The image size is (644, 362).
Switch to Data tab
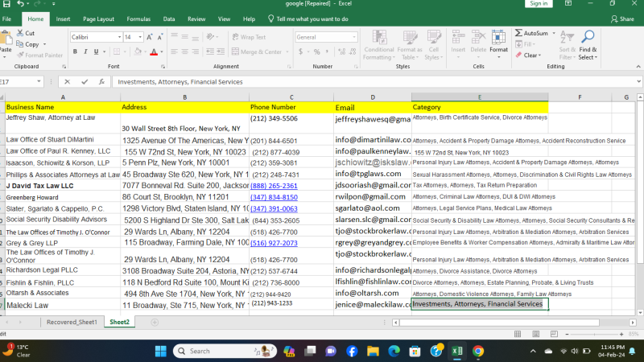point(169,19)
